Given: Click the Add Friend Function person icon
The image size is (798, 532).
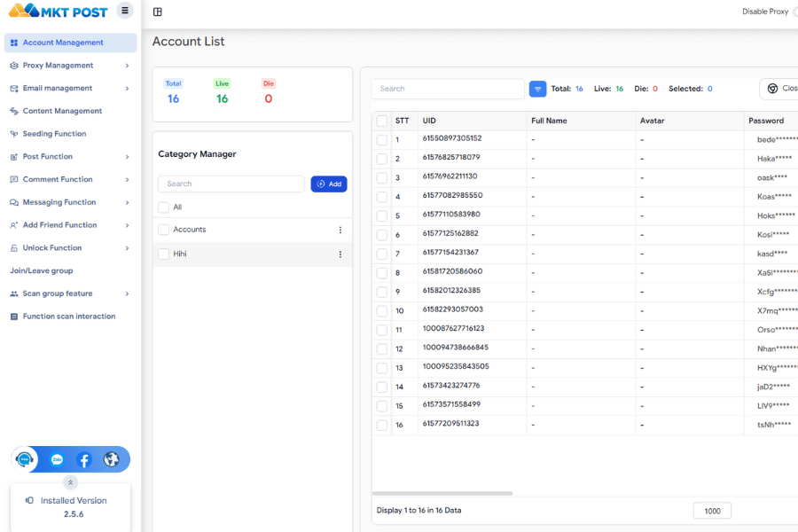Looking at the screenshot, I should coord(14,225).
